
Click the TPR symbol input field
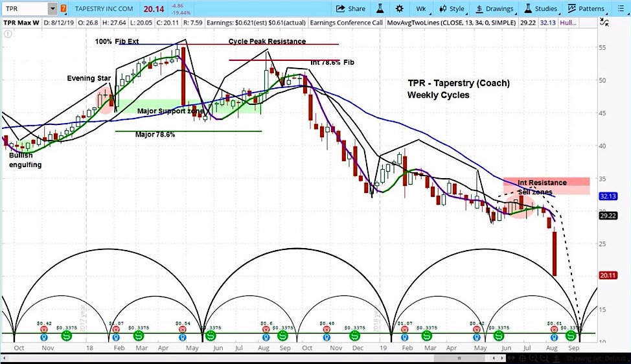click(25, 8)
